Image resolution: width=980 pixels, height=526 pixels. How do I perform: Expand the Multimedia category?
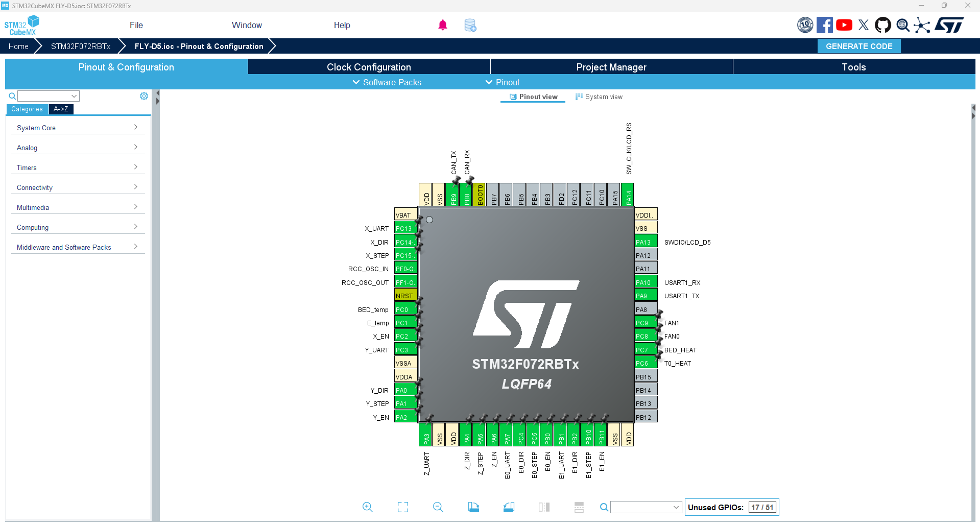78,207
